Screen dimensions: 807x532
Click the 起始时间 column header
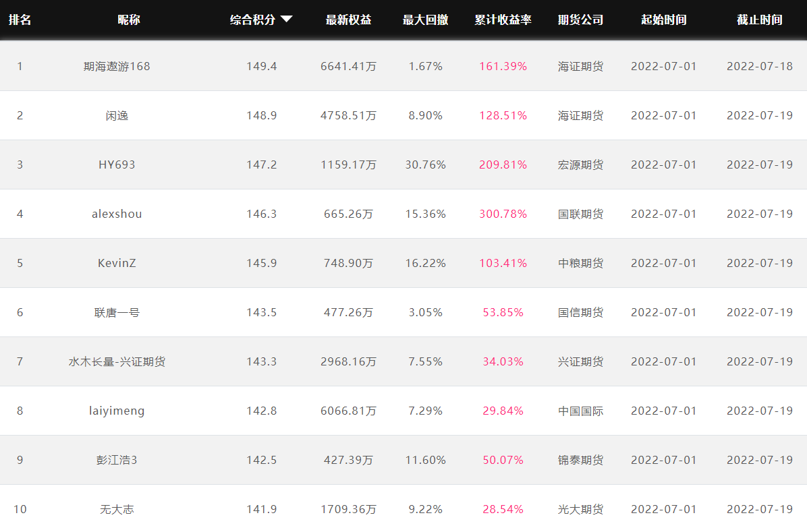pyautogui.click(x=664, y=20)
